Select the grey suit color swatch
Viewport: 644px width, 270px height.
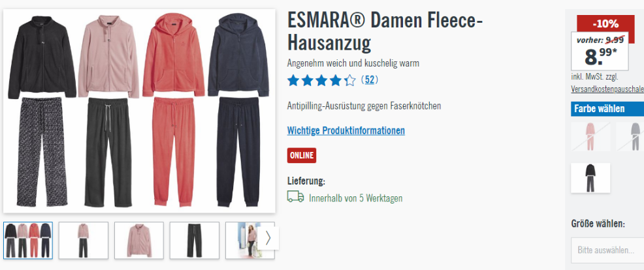pos(632,137)
